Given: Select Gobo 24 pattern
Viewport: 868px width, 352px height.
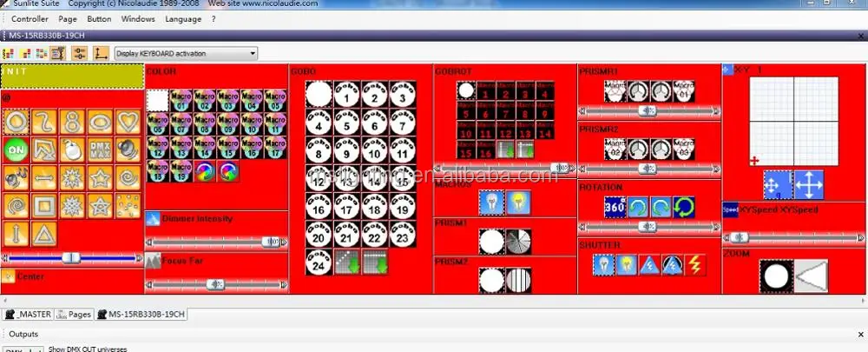Looking at the screenshot, I should click(x=318, y=264).
